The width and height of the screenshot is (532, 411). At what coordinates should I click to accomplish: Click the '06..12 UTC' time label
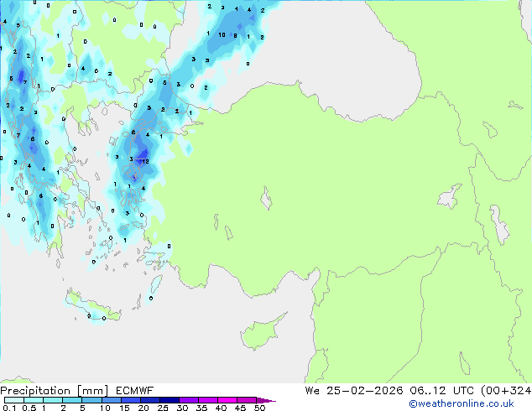click(441, 391)
